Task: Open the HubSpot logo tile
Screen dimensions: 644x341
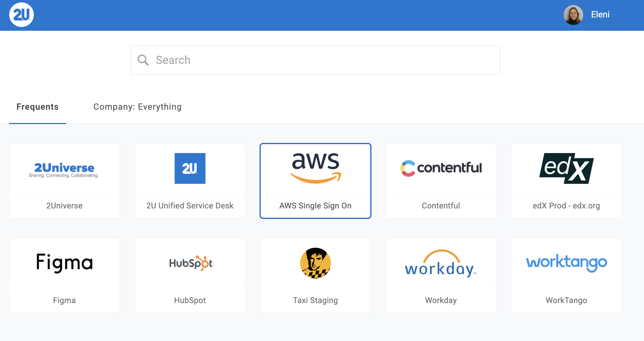Action: 190,263
